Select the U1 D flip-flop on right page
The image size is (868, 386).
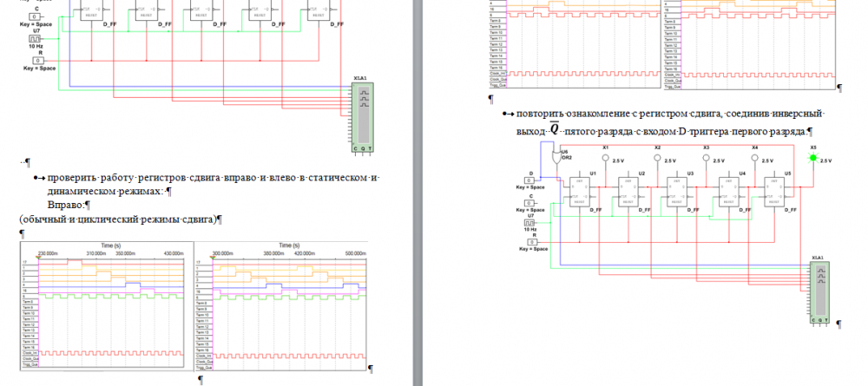click(582, 192)
